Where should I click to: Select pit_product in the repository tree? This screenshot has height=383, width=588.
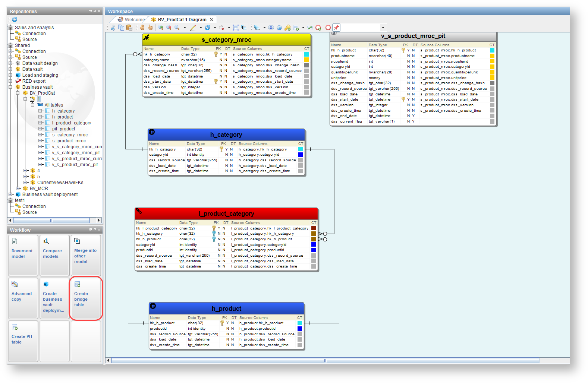pyautogui.click(x=64, y=129)
